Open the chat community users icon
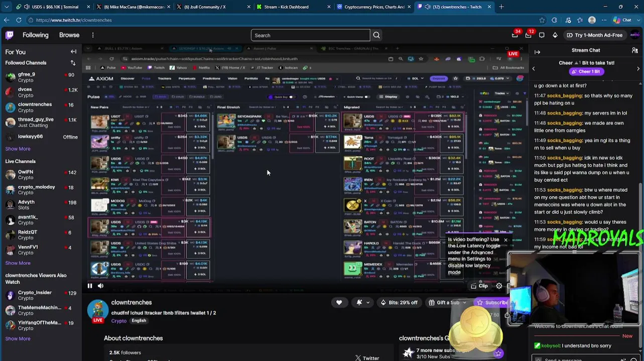The height and width of the screenshot is (361, 644). pyautogui.click(x=635, y=50)
